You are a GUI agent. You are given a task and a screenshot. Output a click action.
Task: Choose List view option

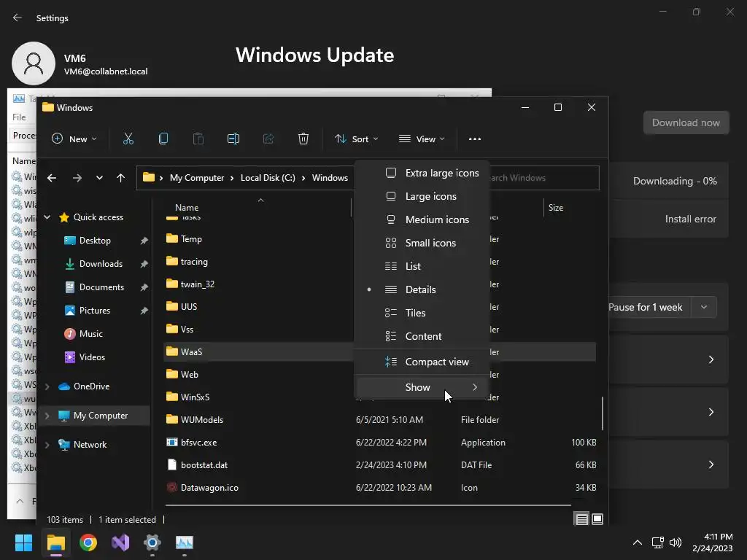[x=422, y=266]
